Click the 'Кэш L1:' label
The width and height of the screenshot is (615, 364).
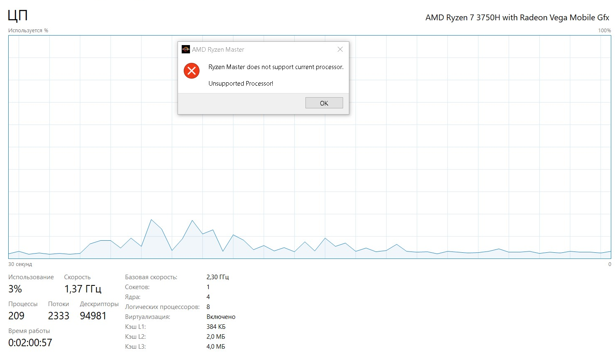pos(135,327)
